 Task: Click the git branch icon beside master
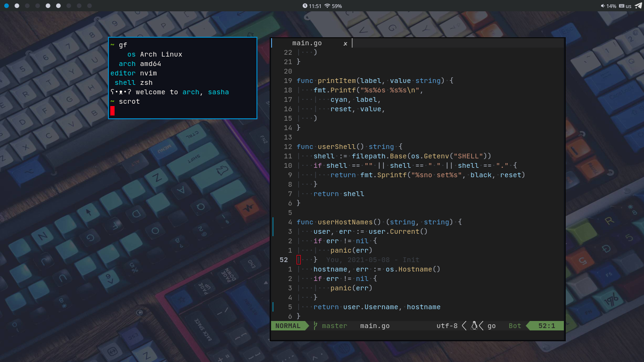coord(315,326)
